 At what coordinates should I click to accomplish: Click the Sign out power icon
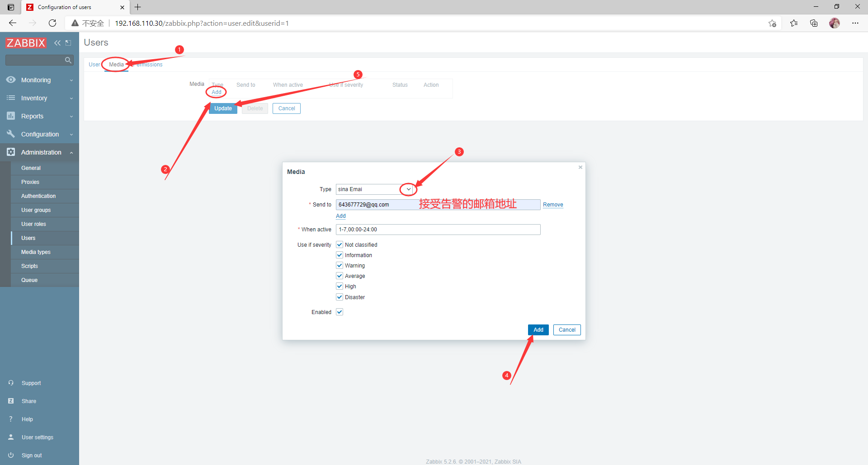11,455
